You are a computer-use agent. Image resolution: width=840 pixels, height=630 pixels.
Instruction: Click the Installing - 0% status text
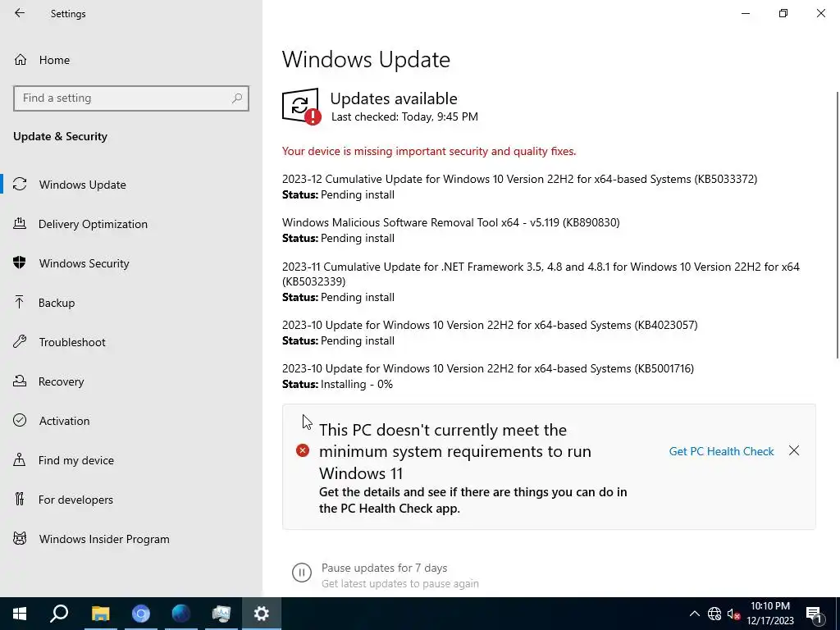(x=356, y=384)
